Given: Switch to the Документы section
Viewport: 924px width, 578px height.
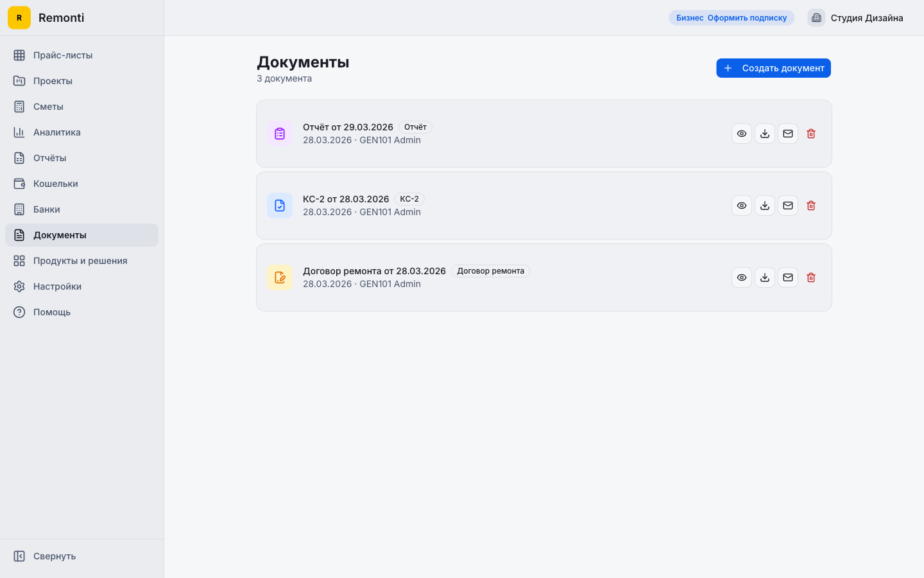Looking at the screenshot, I should [x=60, y=234].
